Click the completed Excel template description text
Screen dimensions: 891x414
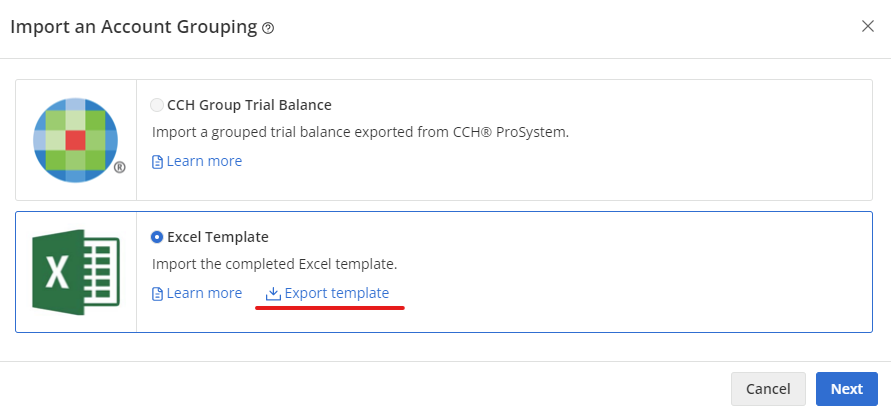[x=274, y=265]
